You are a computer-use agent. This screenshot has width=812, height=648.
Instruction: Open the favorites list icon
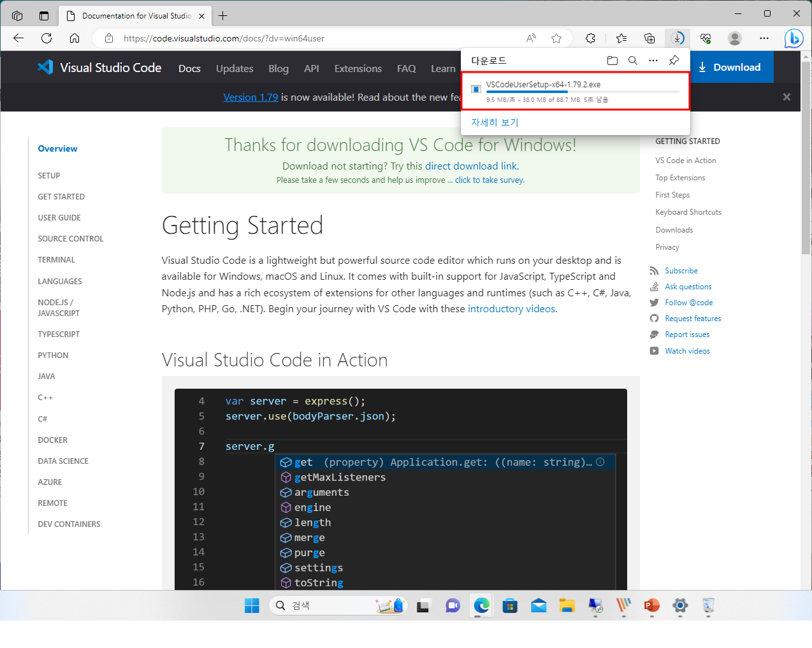tap(621, 38)
